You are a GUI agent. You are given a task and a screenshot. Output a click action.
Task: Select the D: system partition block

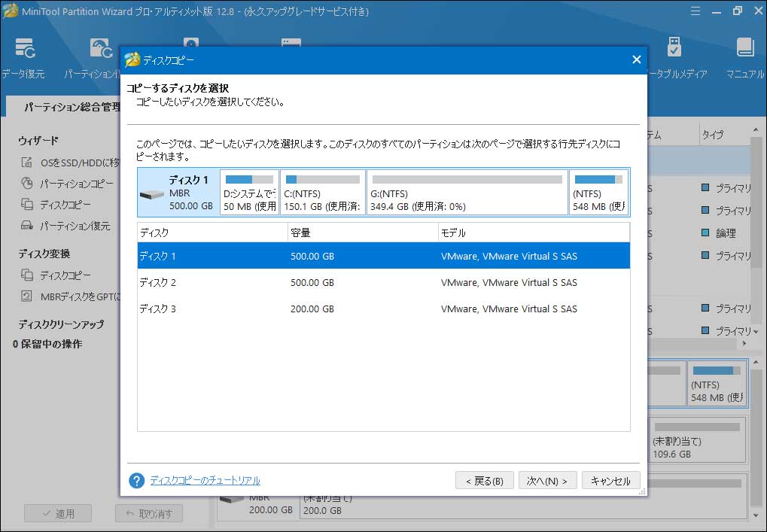[249, 192]
